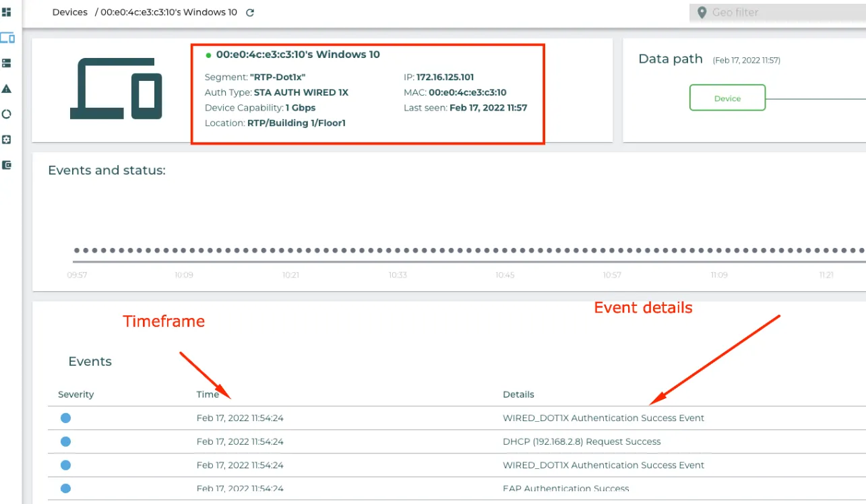Click "DHCP (192.168.2.8) Request Success" event
This screenshot has height=504, width=866.
pyautogui.click(x=582, y=442)
